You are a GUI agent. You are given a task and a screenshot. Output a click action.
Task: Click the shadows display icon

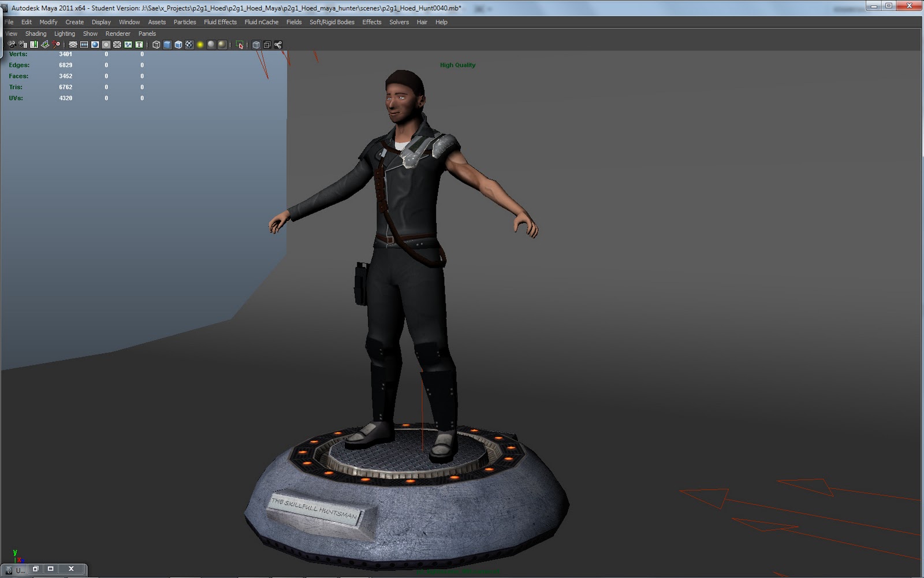[x=222, y=45]
